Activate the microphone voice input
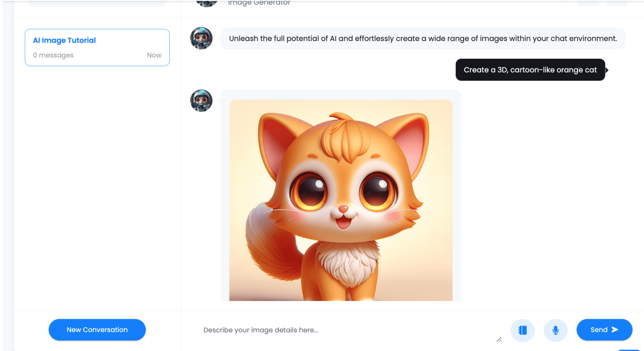Viewport: 644px width, 351px height. (555, 330)
